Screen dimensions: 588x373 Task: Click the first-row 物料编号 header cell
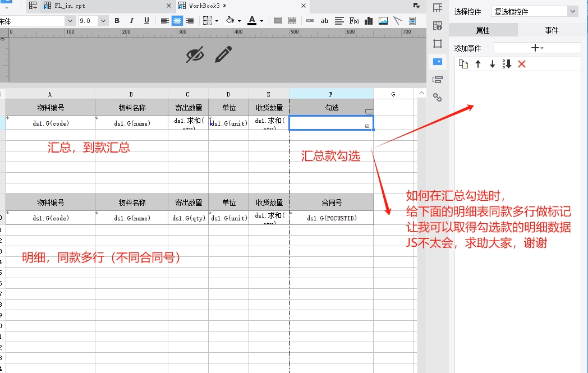click(50, 108)
